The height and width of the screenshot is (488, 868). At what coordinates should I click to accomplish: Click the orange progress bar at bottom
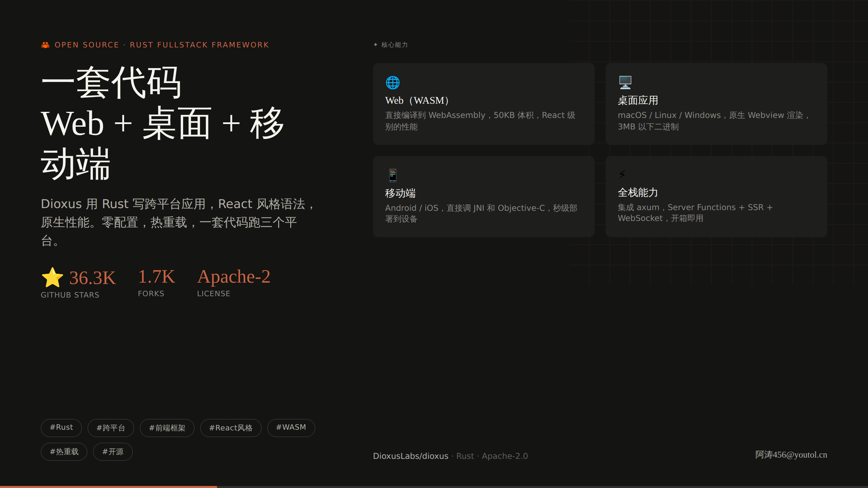108,487
